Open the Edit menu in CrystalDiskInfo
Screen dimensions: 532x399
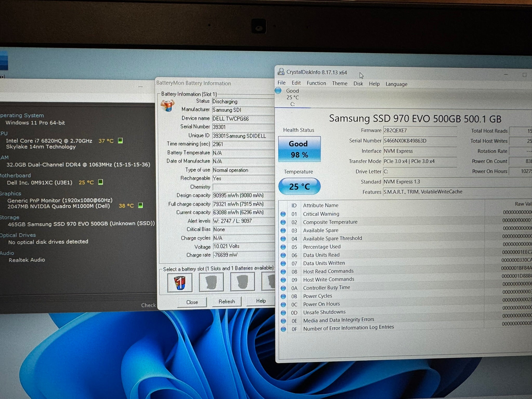[x=296, y=83]
